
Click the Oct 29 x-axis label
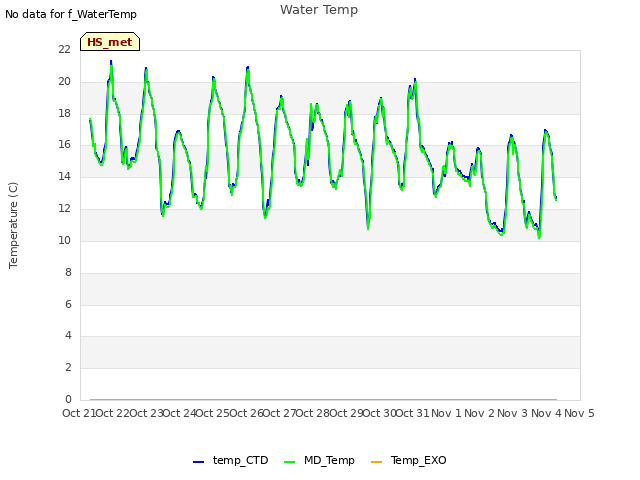[x=346, y=413]
